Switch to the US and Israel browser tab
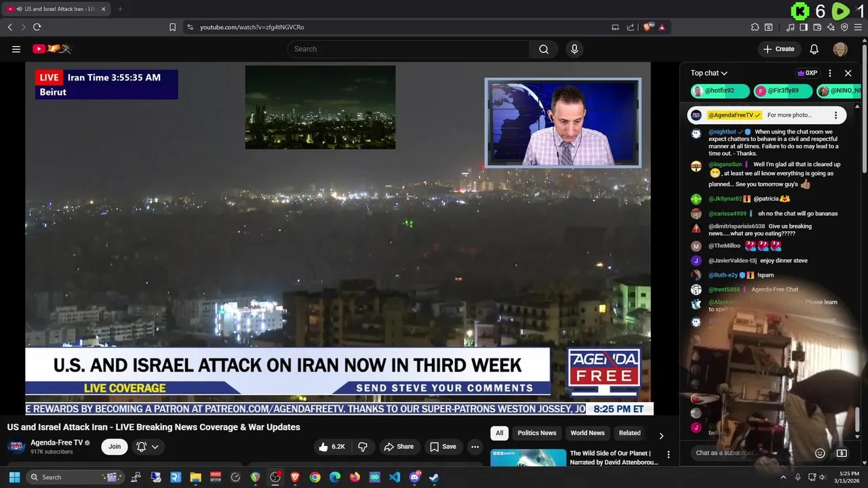Viewport: 868px width, 488px height. click(x=55, y=9)
